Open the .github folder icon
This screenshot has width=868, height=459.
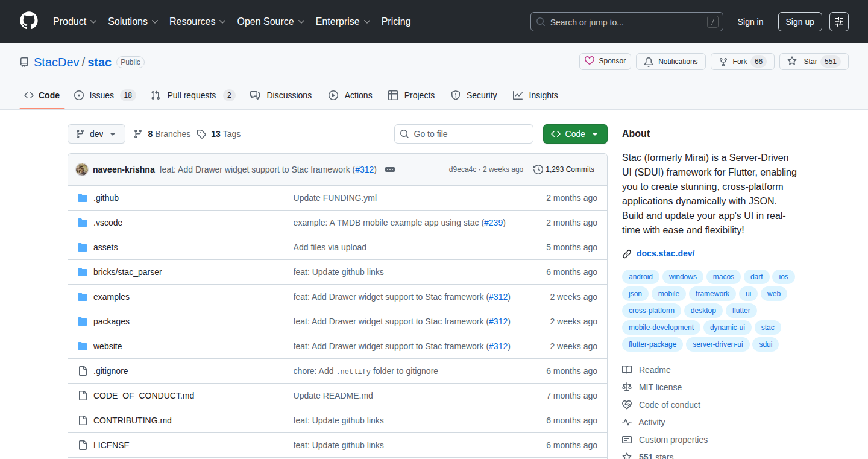[x=83, y=198]
